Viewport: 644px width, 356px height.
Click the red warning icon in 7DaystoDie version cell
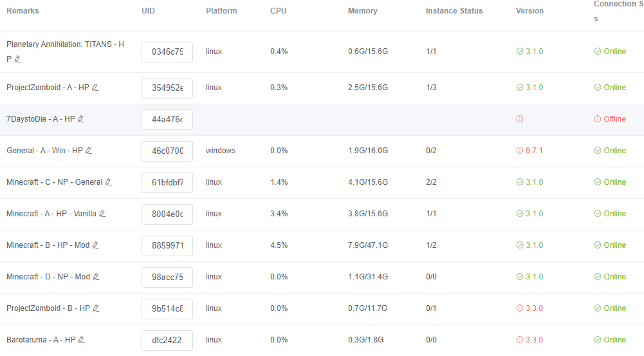(x=520, y=119)
